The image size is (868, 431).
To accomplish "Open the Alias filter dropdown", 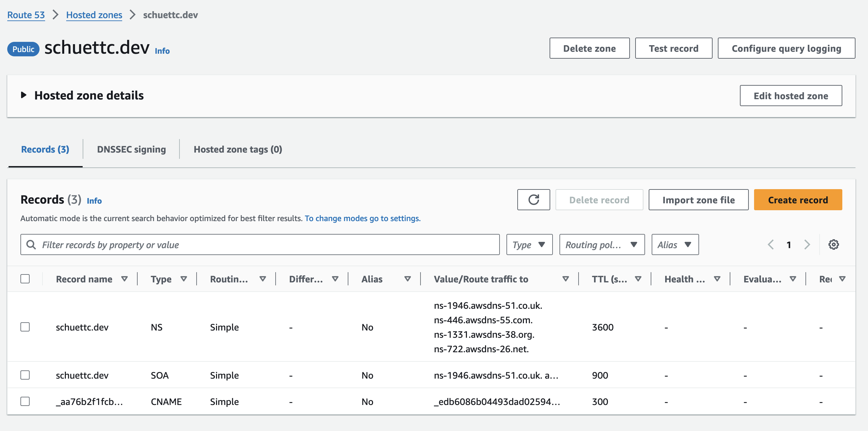I will (675, 244).
